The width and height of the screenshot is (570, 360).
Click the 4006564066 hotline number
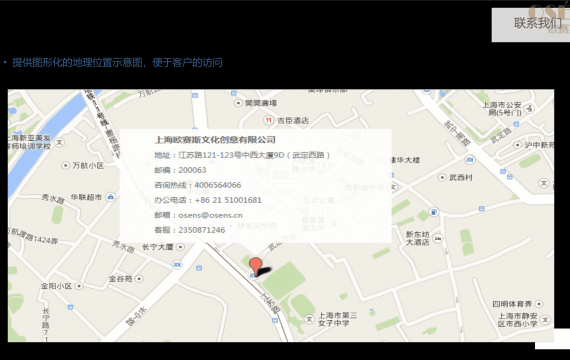tap(217, 185)
